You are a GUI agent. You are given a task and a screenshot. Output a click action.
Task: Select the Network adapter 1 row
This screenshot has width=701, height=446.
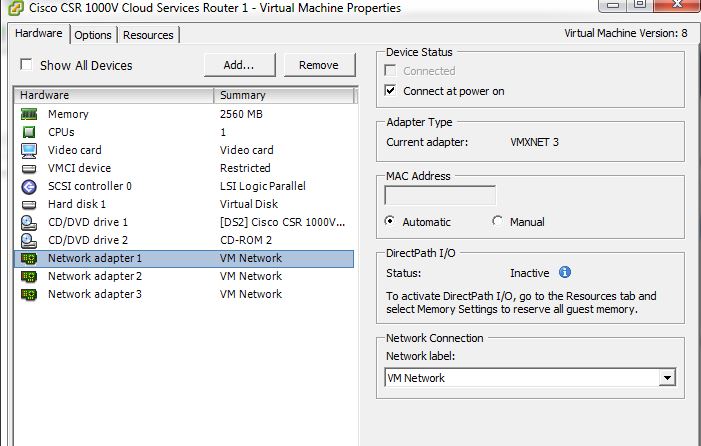pyautogui.click(x=184, y=258)
